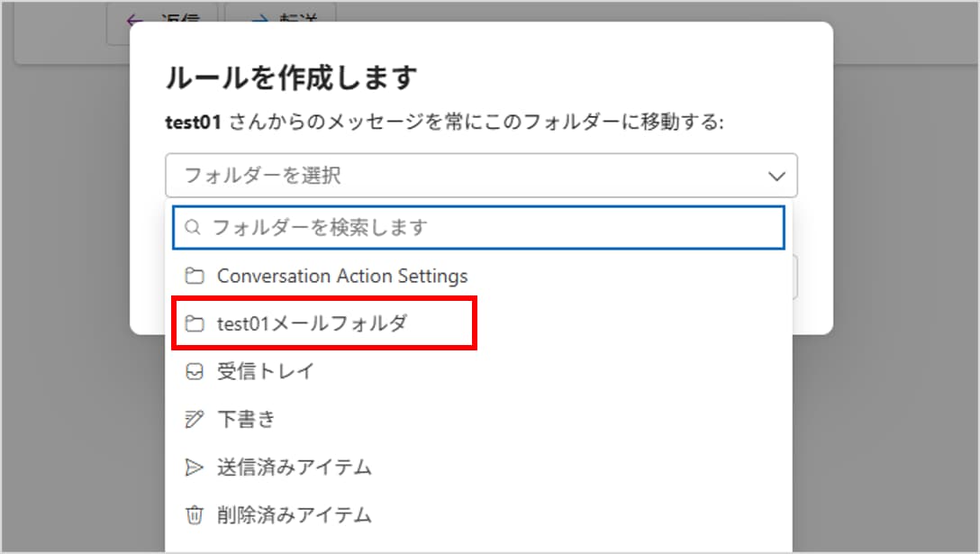The height and width of the screenshot is (554, 980).
Task: Click the pencil icon for 下書き
Action: (x=194, y=419)
